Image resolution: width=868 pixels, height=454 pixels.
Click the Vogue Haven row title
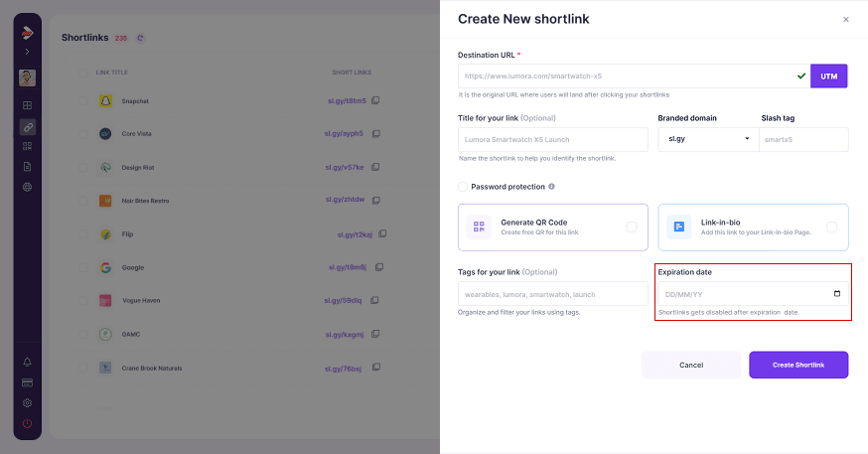(141, 301)
